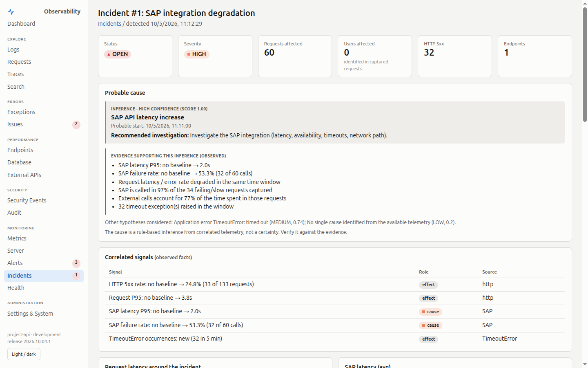Screen dimensions: 588x368
Task: Click the Observability pulse logo icon
Action: click(x=11, y=12)
